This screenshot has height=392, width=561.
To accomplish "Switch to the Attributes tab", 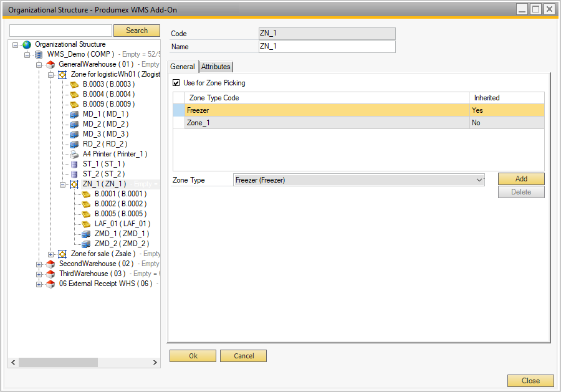I will point(216,67).
